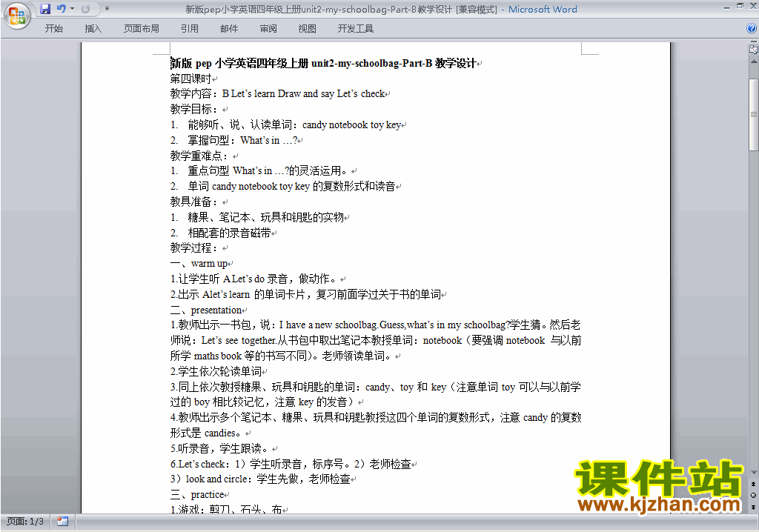This screenshot has height=532, width=759.
Task: Click the blue Undo arrow icon
Action: coord(61,9)
